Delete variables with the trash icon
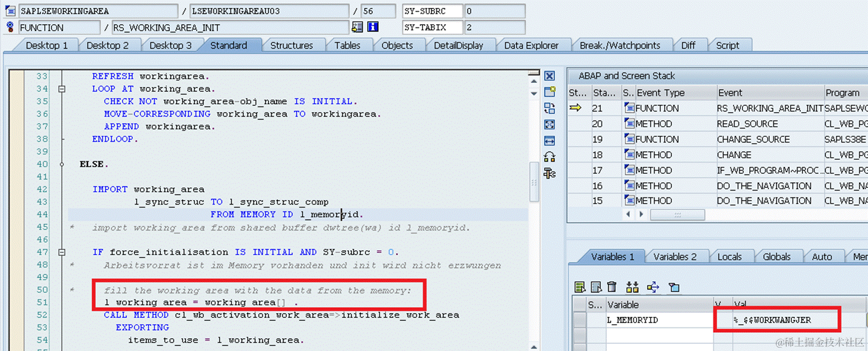868x351 pixels. pyautogui.click(x=612, y=287)
